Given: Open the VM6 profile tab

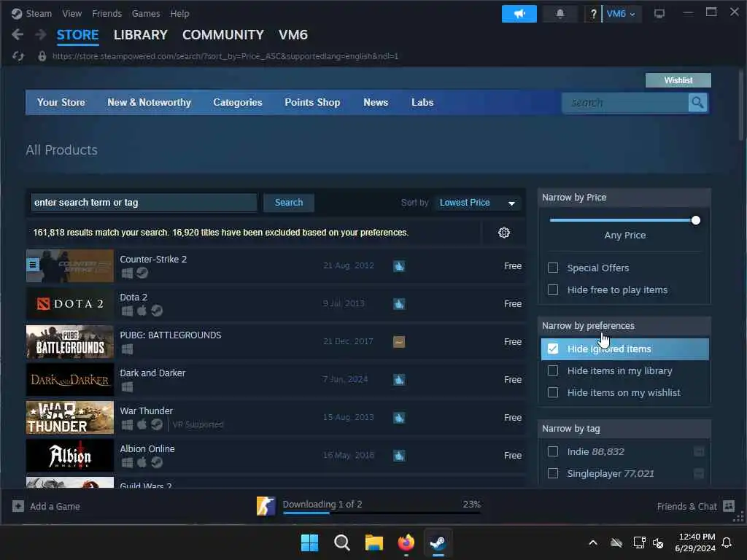Looking at the screenshot, I should [293, 35].
